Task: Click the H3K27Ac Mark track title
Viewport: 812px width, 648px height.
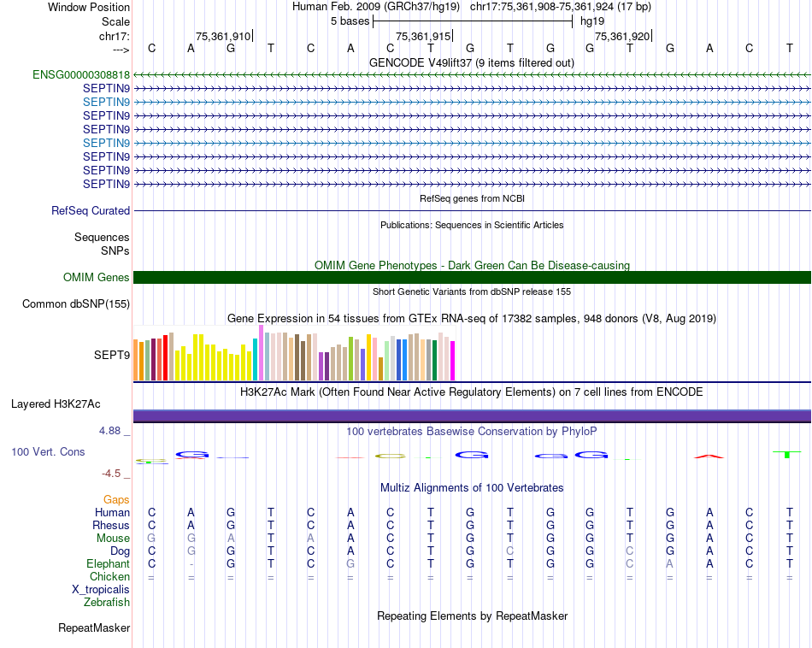Action: point(472,392)
